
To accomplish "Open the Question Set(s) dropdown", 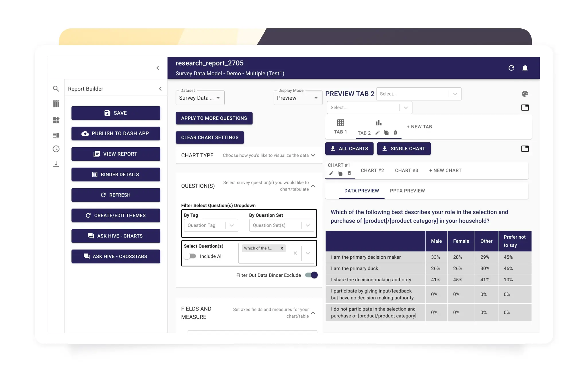I will pyautogui.click(x=282, y=225).
